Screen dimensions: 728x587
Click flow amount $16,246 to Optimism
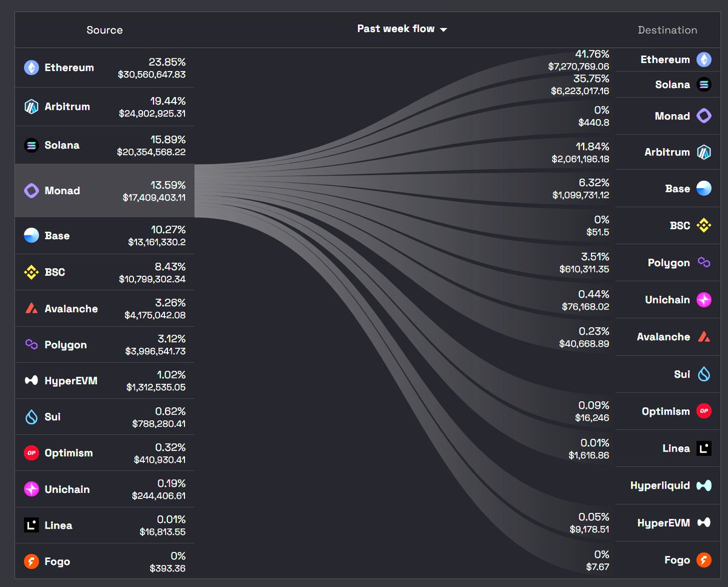tap(592, 418)
